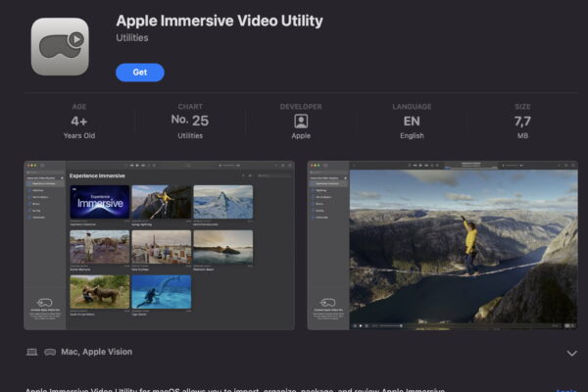
Task: Open the first preview screenshot showing Experience Immersive library
Action: tap(159, 245)
